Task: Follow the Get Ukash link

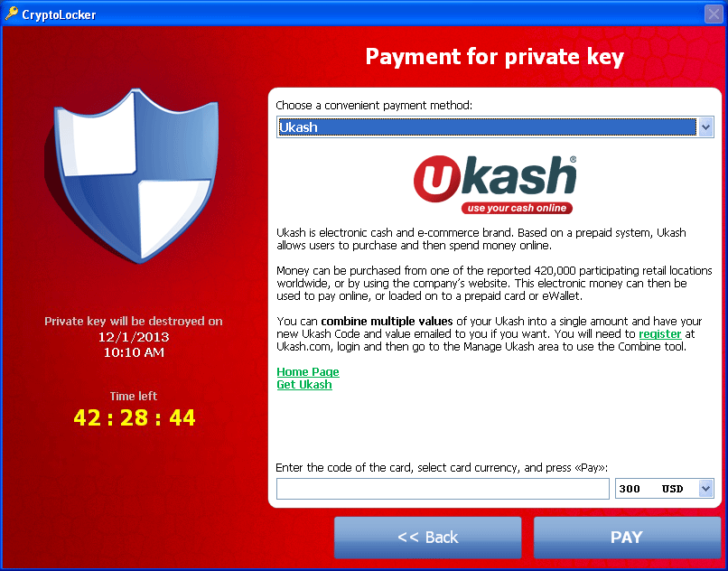Action: tap(304, 385)
